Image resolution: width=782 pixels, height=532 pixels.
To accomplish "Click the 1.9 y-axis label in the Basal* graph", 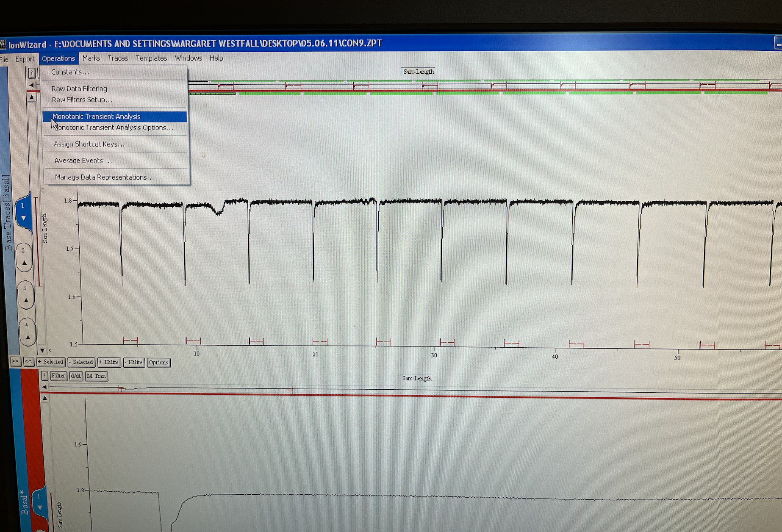I will coord(78,444).
